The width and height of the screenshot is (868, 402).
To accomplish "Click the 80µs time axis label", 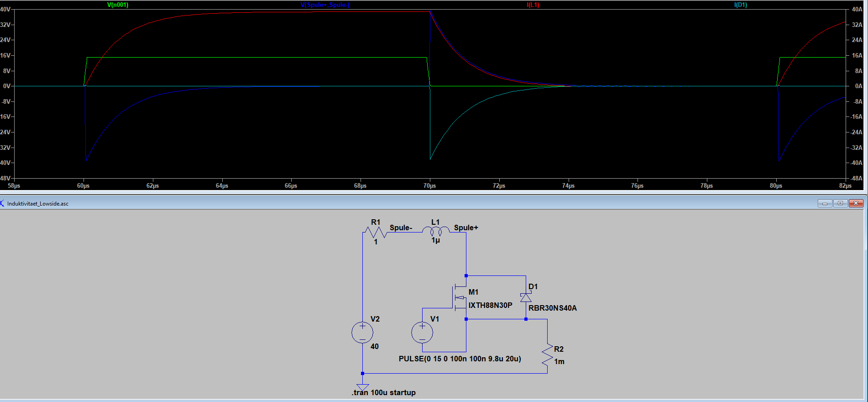I will [776, 186].
